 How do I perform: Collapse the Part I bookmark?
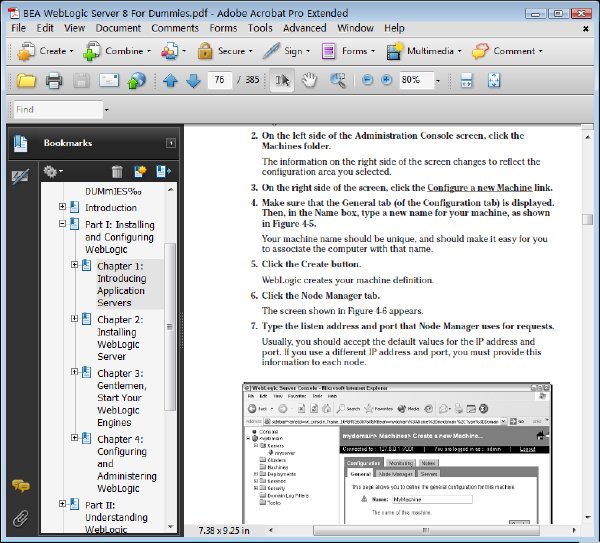click(62, 223)
